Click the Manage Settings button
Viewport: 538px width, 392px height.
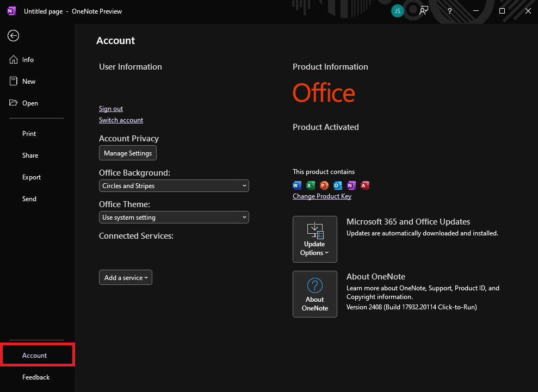point(128,153)
